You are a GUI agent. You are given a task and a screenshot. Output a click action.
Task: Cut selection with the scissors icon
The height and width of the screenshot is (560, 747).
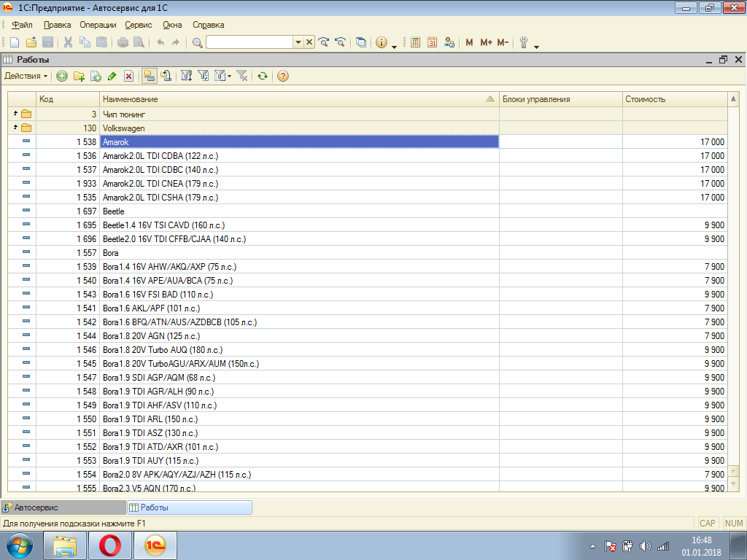coord(68,42)
